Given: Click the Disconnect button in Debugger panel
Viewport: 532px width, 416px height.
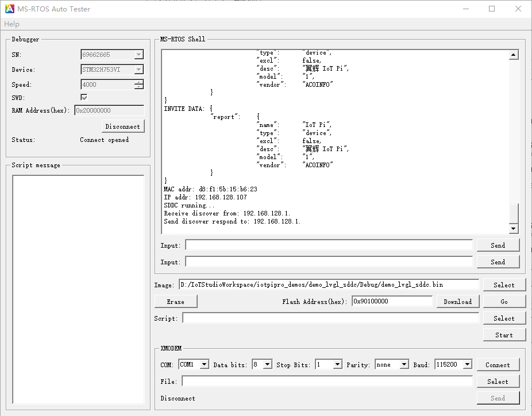Looking at the screenshot, I should pyautogui.click(x=122, y=126).
